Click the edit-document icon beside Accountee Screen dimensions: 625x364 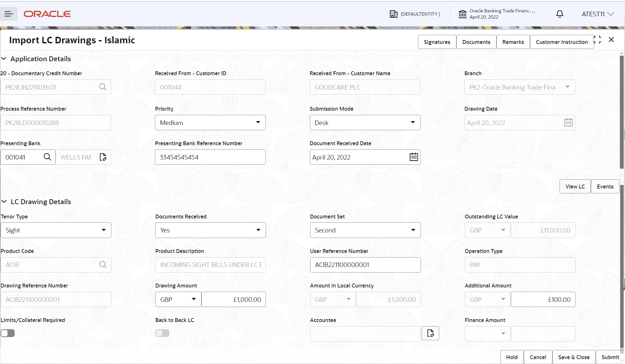coord(430,333)
